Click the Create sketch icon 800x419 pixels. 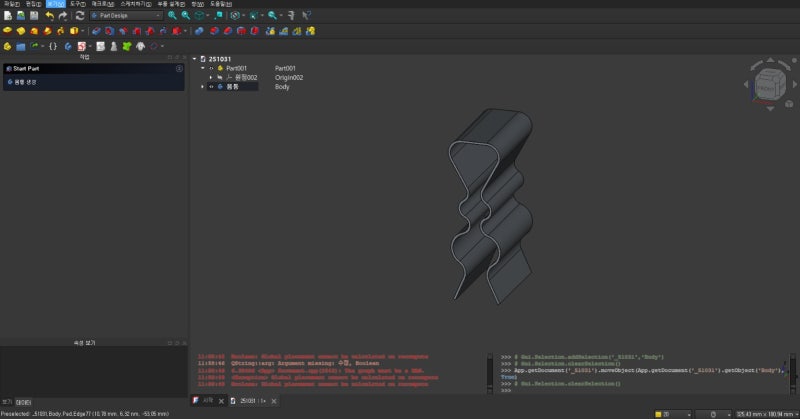[x=82, y=46]
